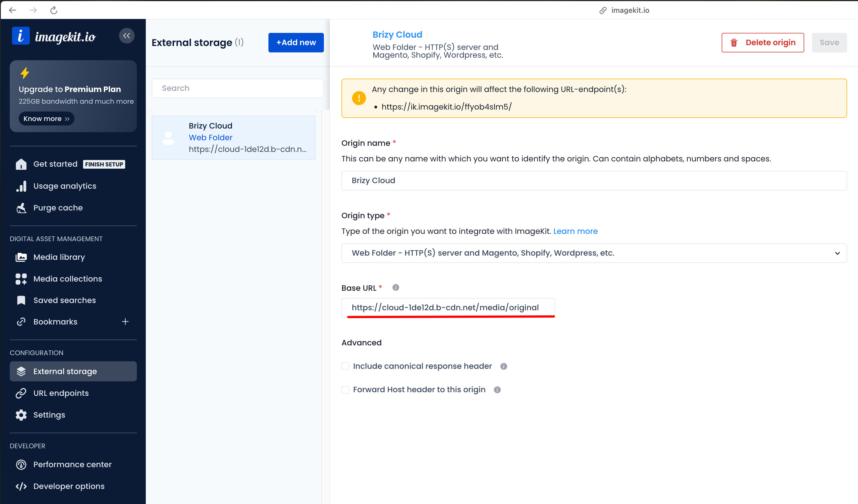Click the URL endpoints link icon
Viewport: 858px width, 504px height.
click(x=21, y=393)
